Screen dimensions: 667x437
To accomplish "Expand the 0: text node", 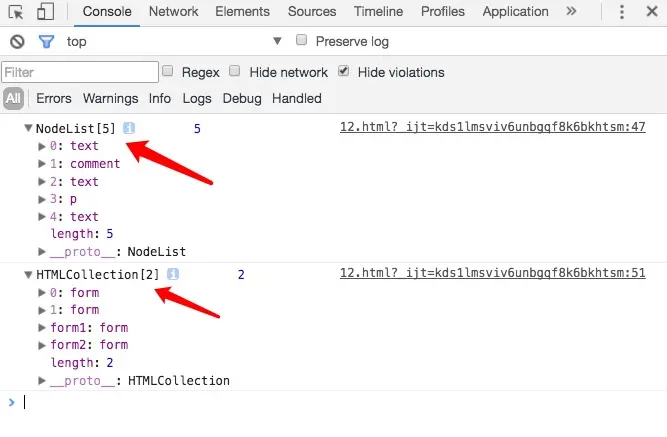I will click(x=42, y=146).
